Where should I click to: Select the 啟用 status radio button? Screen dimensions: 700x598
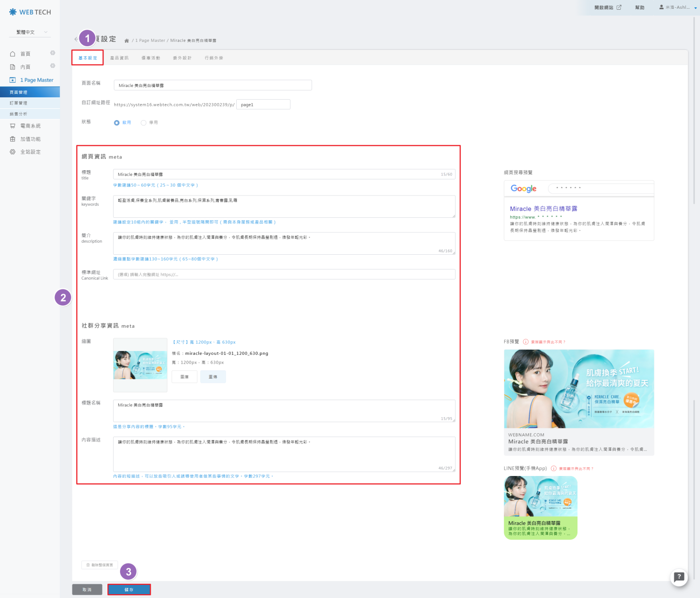[117, 123]
